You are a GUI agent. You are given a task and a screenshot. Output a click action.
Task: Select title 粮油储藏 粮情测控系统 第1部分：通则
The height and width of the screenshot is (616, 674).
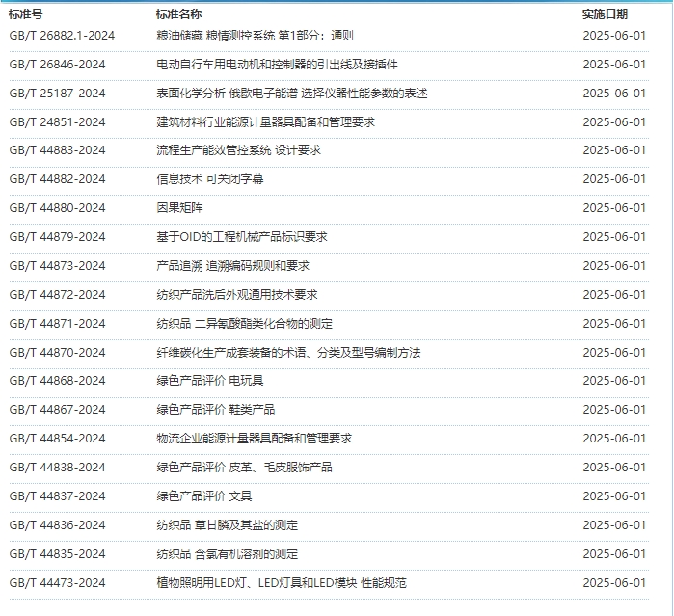pos(255,36)
